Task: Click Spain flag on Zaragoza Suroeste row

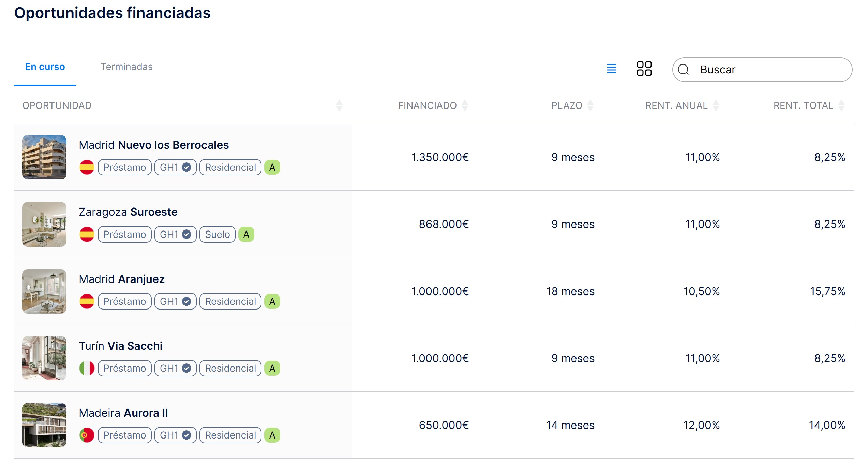Action: tap(87, 234)
